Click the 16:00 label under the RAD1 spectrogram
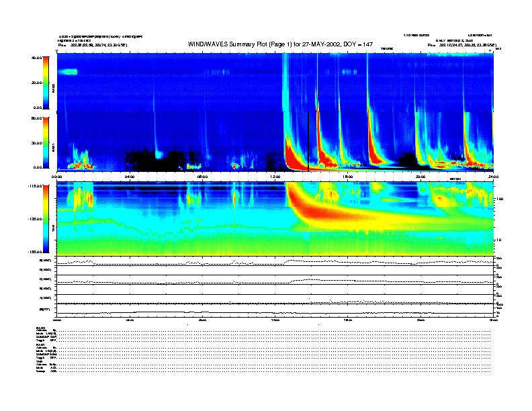 348,177
